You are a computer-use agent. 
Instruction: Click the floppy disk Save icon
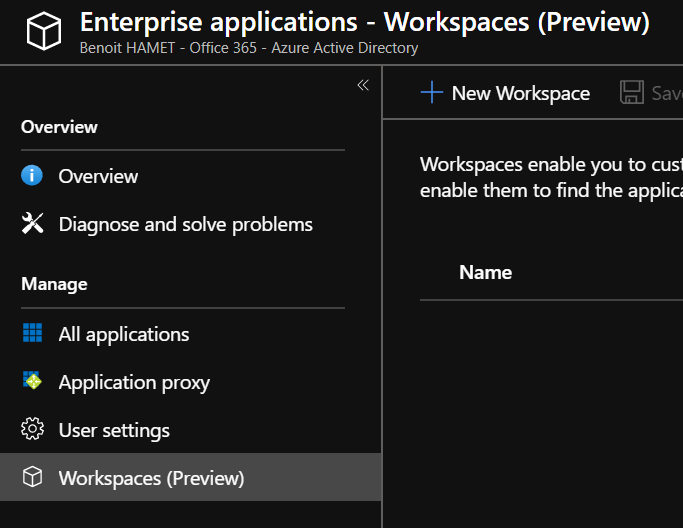click(x=632, y=93)
